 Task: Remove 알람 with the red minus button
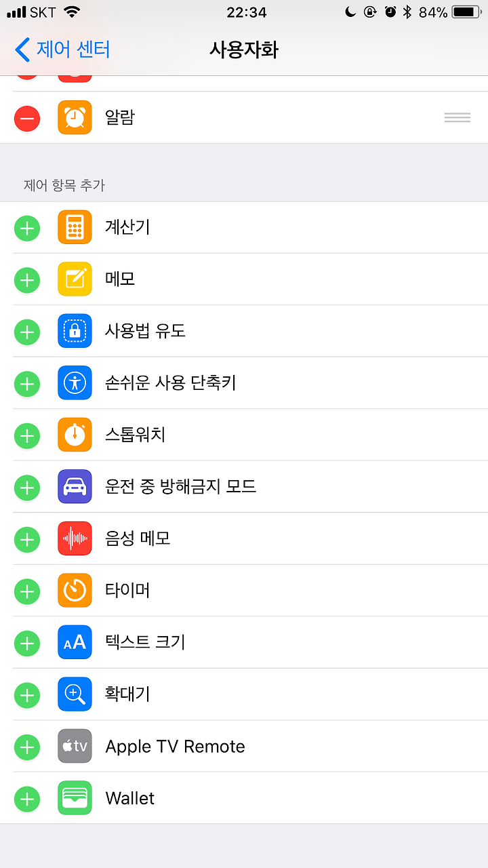(27, 118)
